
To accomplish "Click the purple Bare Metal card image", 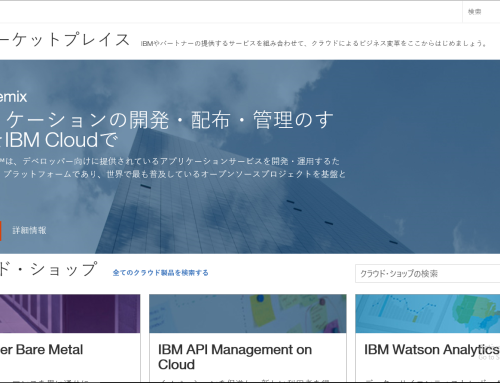I will 70,314.
